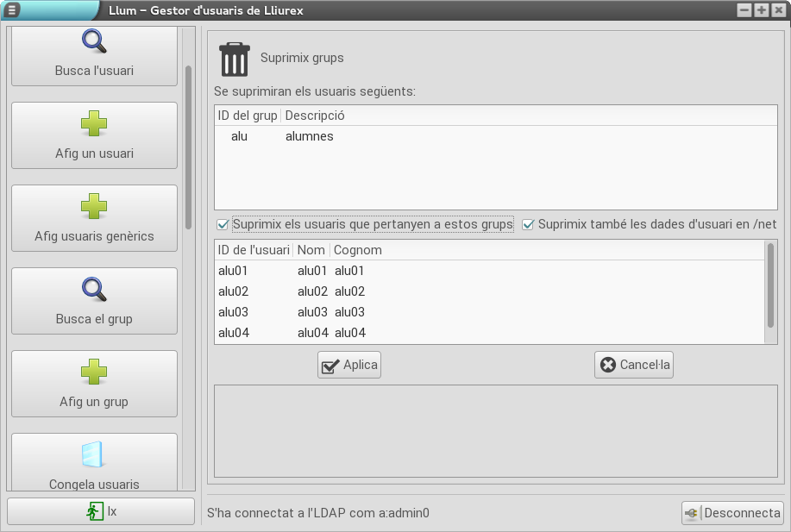
Task: Click the Ix exit button
Action: pyautogui.click(x=101, y=511)
